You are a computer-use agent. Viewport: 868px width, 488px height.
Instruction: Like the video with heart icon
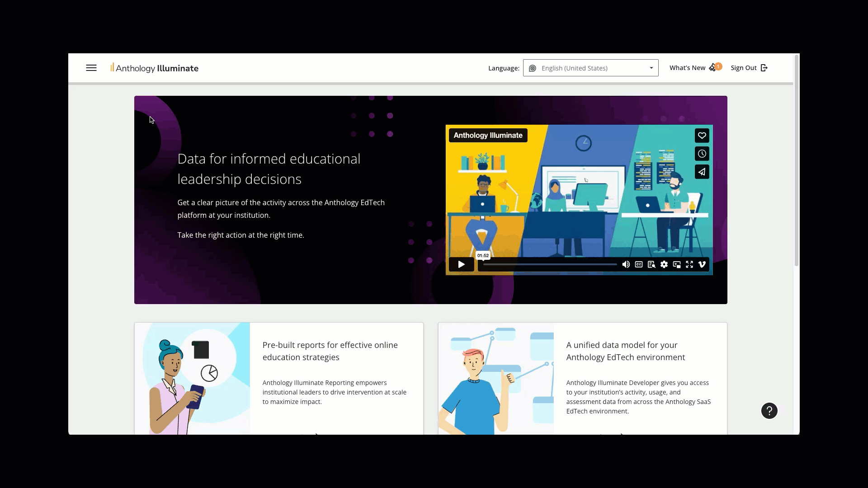(x=702, y=136)
